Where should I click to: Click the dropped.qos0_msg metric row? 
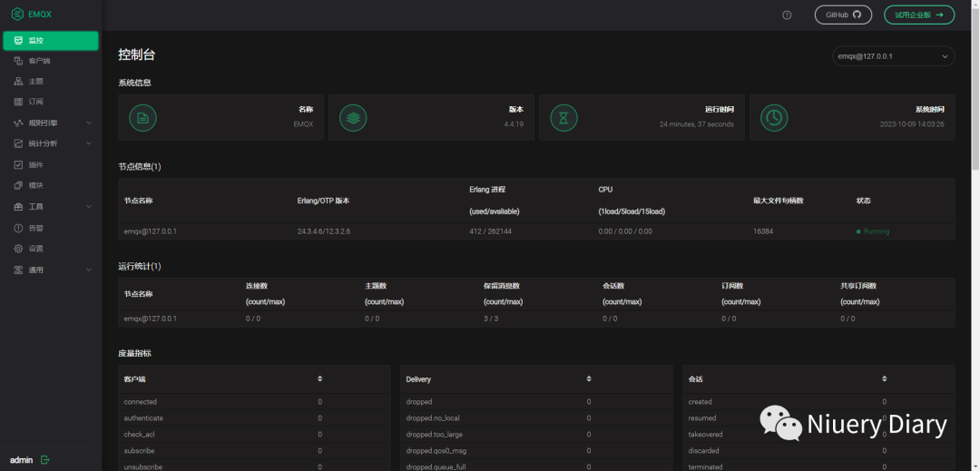[536, 450]
